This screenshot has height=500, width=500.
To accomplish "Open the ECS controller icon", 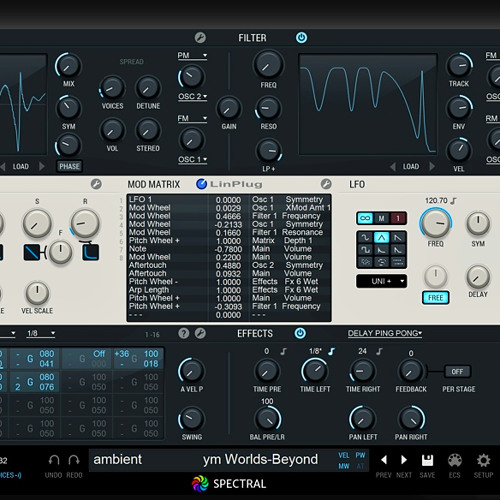I will click(x=455, y=460).
